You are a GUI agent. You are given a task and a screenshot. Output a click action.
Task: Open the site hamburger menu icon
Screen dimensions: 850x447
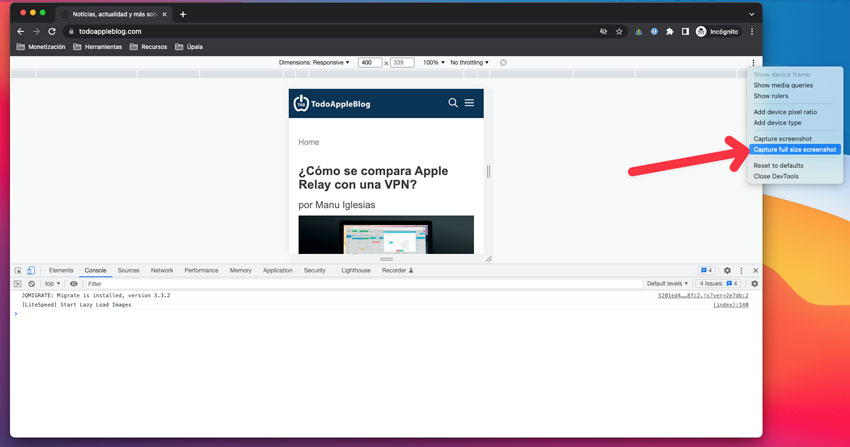click(469, 103)
